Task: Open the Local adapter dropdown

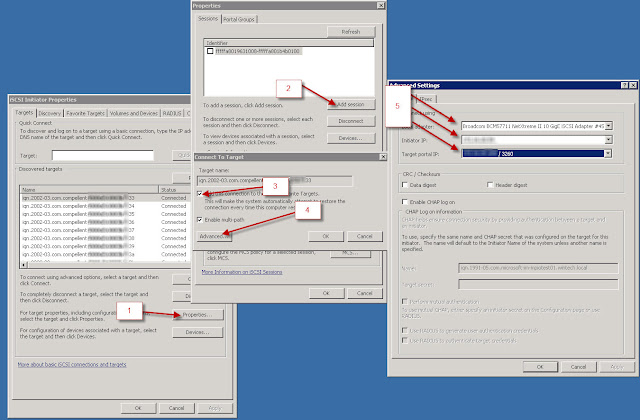Action: (x=609, y=126)
